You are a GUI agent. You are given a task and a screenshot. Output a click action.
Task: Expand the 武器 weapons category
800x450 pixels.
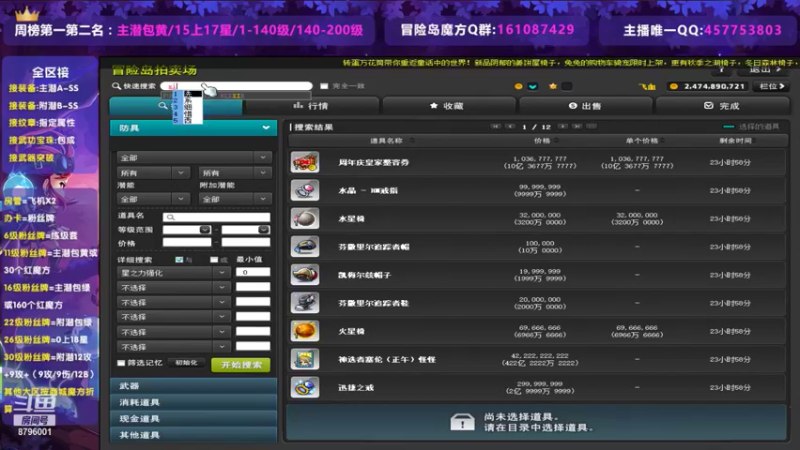(x=194, y=386)
